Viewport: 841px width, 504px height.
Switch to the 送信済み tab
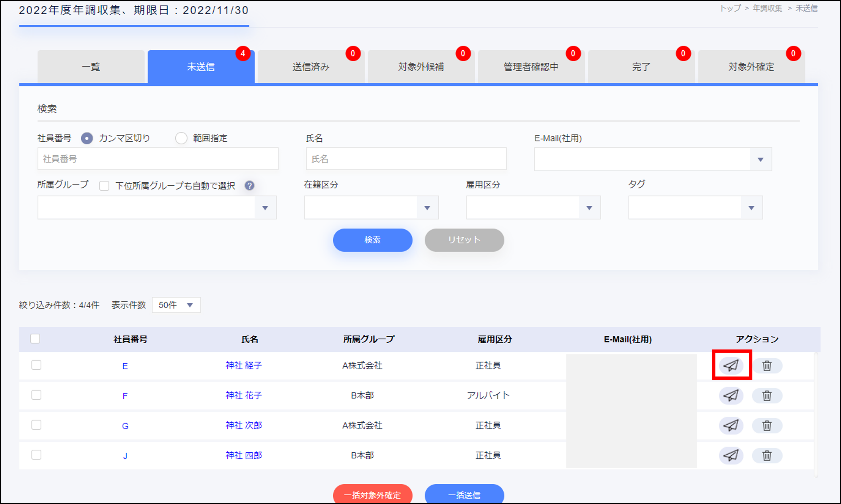coord(311,67)
